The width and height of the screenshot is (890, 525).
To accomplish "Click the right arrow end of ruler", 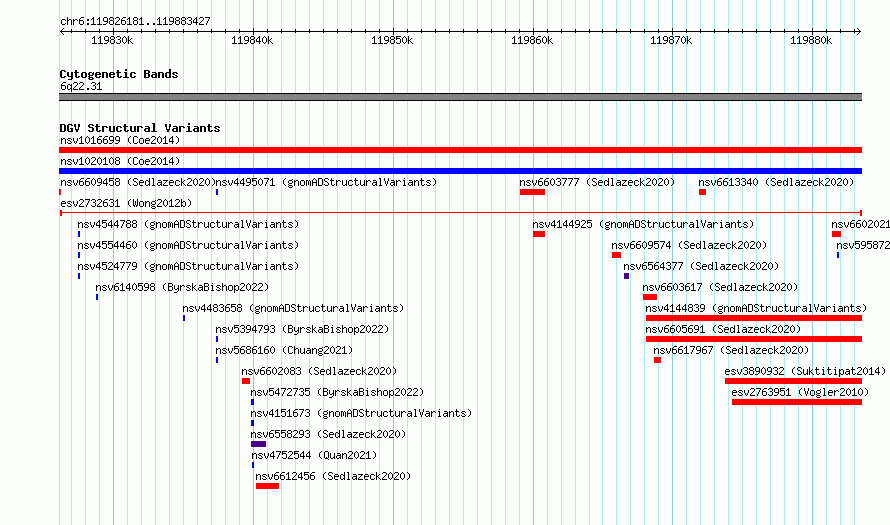I will (x=858, y=31).
